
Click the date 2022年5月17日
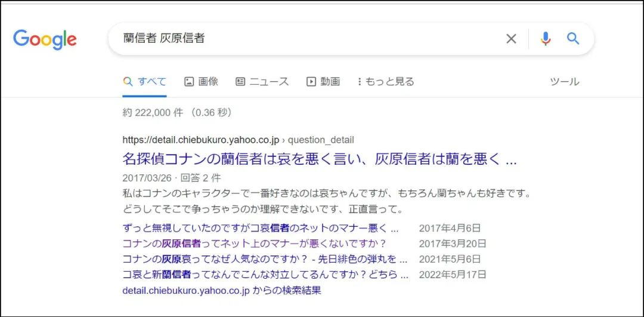pyautogui.click(x=453, y=274)
